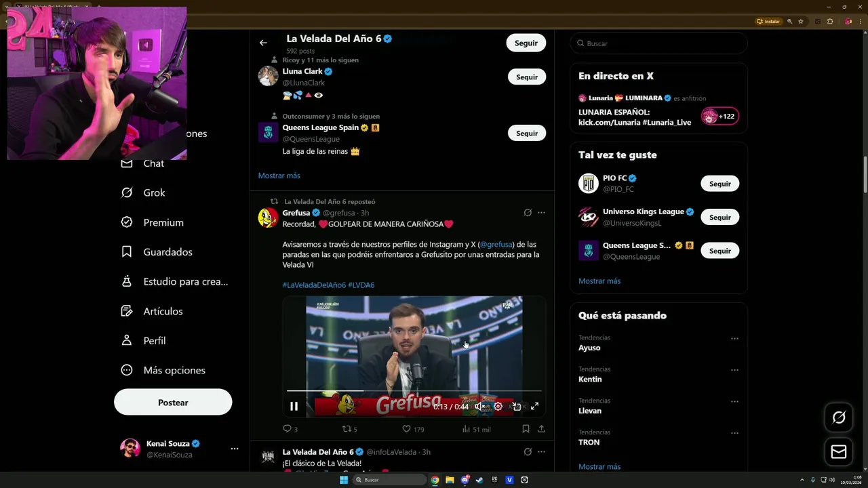Open Chat in the sidebar

coord(142,163)
